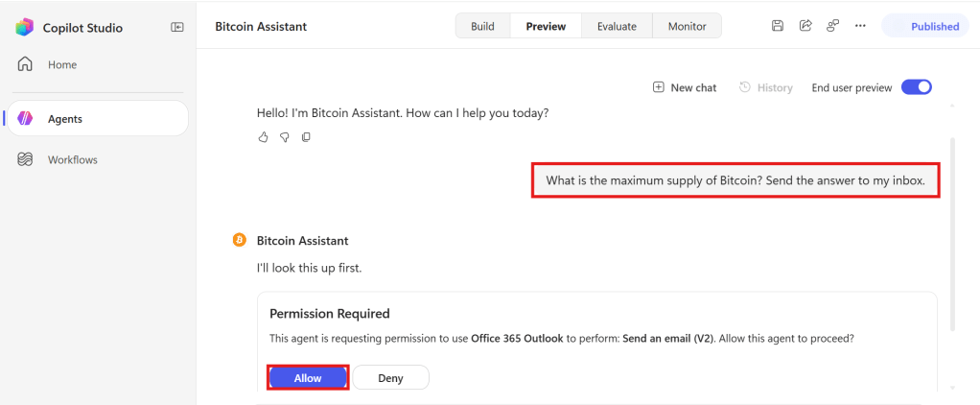Open the agent connections icon
This screenshot has width=980, height=405.
(832, 26)
